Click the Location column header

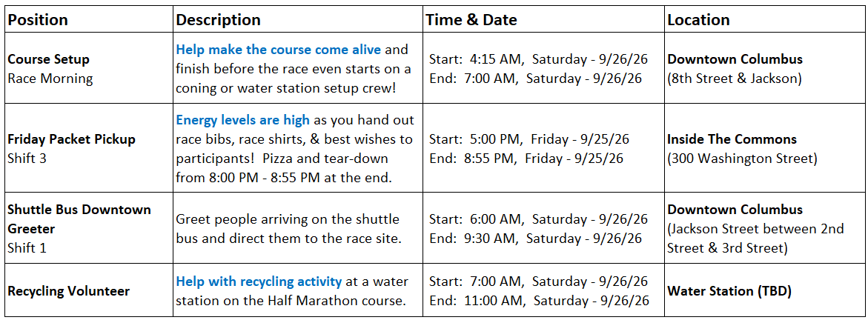(698, 20)
